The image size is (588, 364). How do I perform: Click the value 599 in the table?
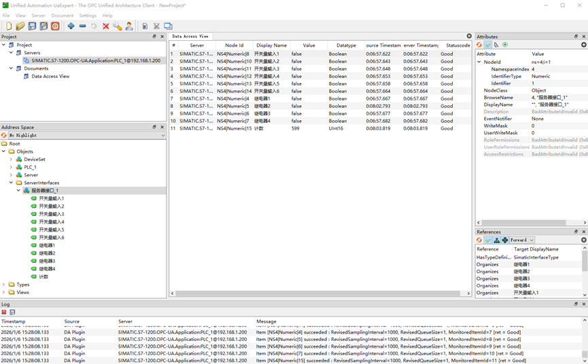pos(296,128)
